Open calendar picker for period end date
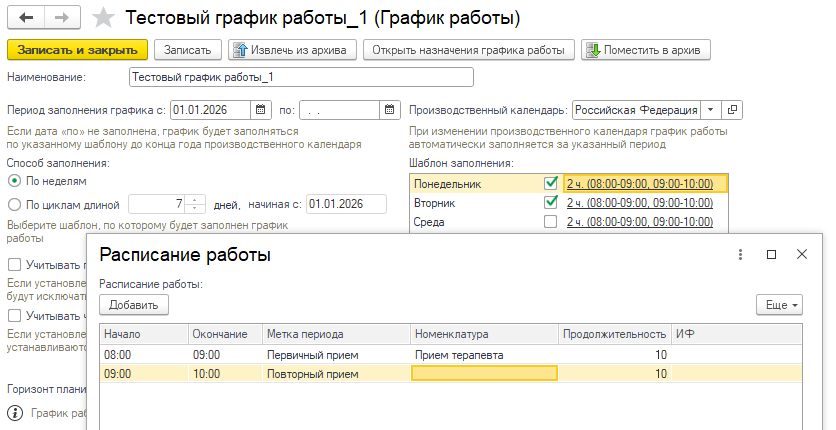836x430 pixels. [x=389, y=110]
